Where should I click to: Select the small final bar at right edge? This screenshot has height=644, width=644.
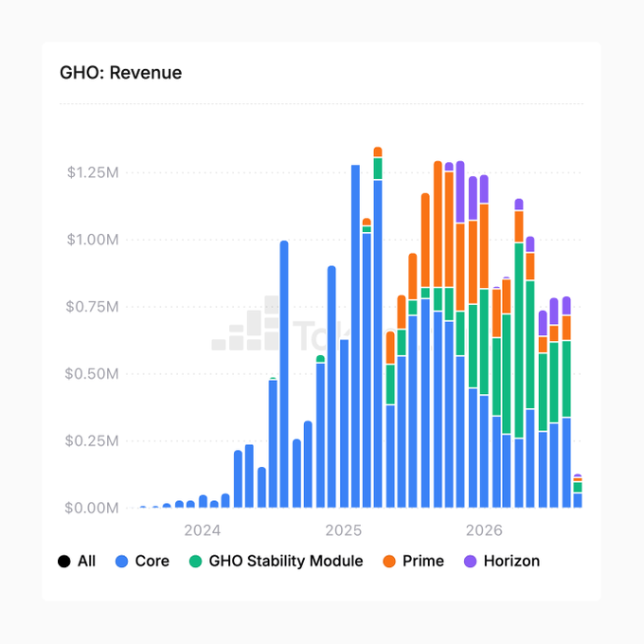click(578, 491)
